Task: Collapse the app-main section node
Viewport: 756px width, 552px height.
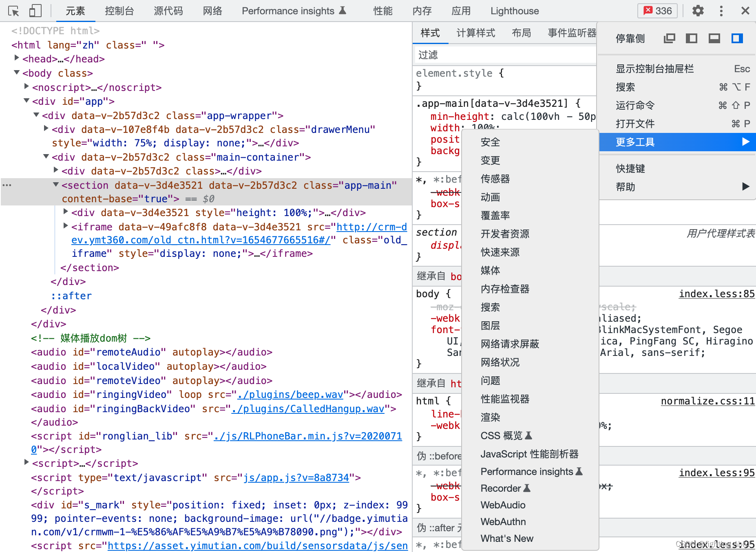Action: point(56,184)
